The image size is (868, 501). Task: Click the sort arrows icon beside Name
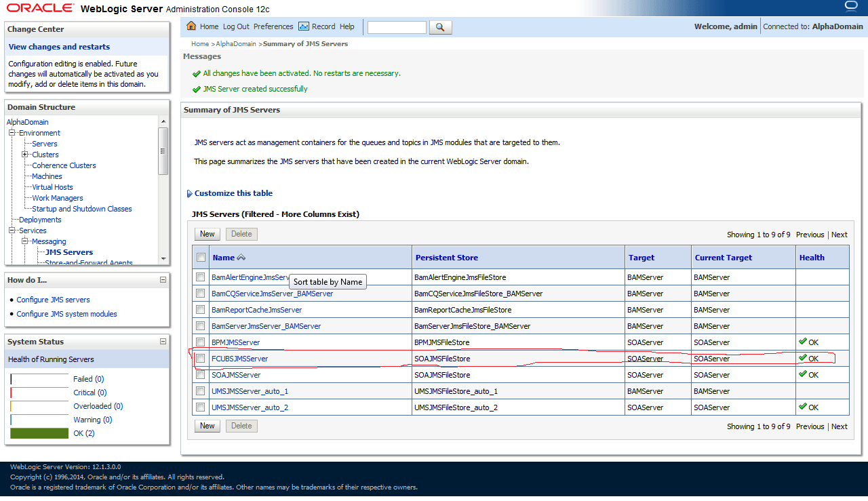pyautogui.click(x=241, y=258)
